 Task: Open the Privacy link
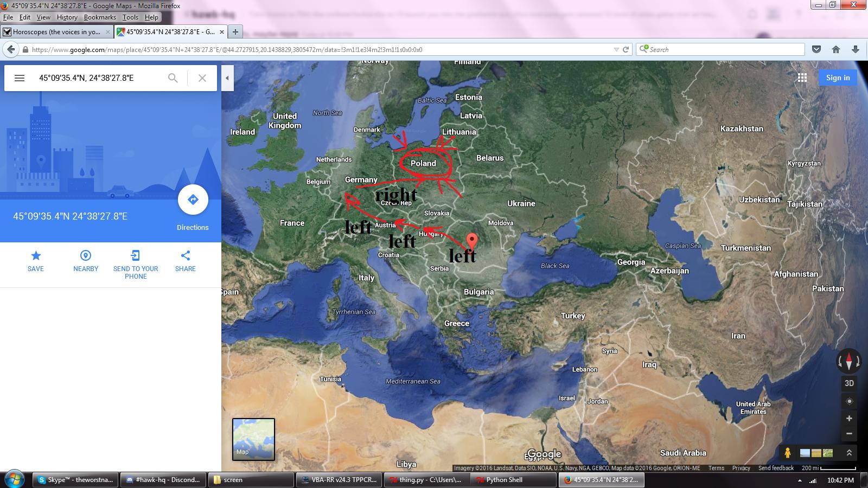[741, 468]
